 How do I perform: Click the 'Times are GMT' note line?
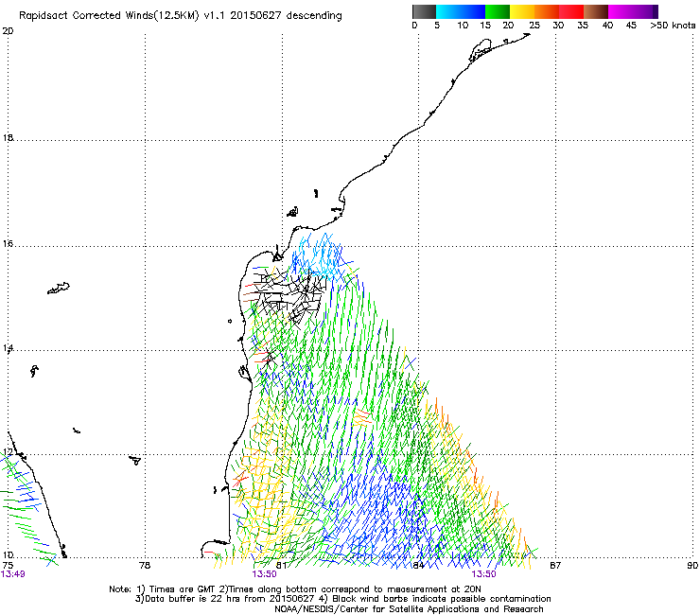295,589
